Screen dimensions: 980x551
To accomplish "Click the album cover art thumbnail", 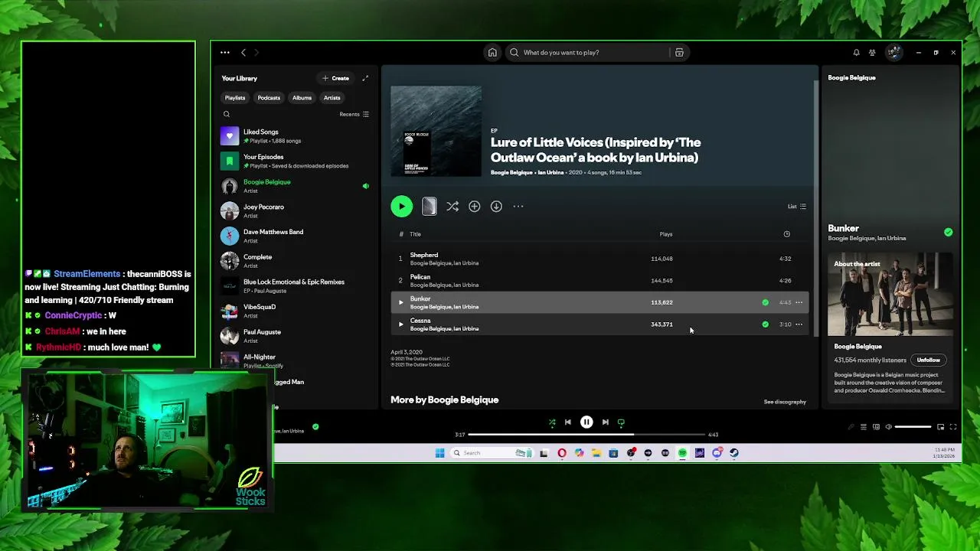I will 436,131.
